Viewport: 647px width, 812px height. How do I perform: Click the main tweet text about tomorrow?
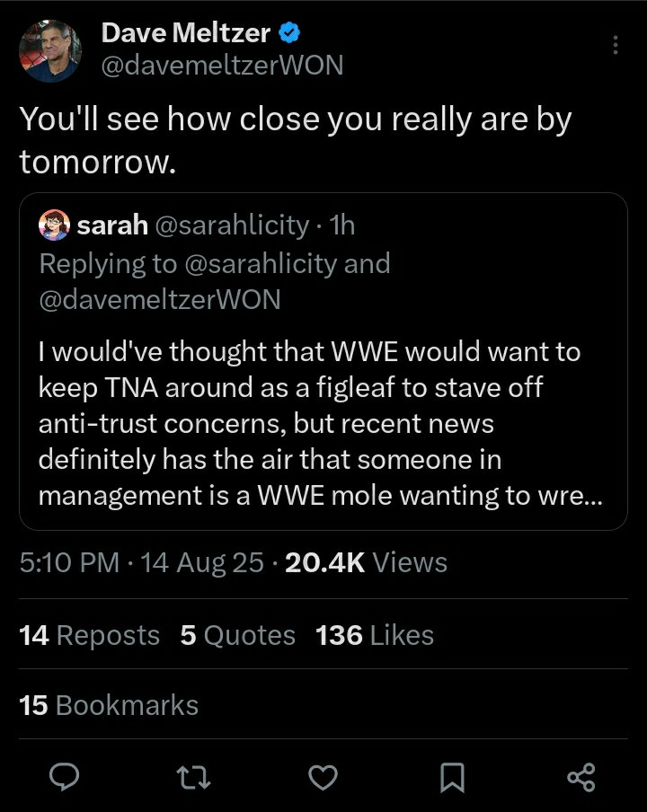[295, 140]
